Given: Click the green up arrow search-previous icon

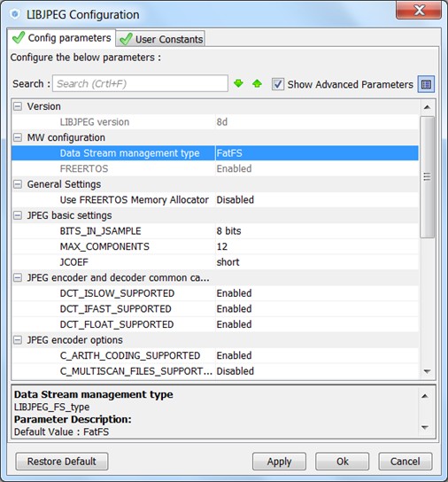Looking at the screenshot, I should 257,83.
